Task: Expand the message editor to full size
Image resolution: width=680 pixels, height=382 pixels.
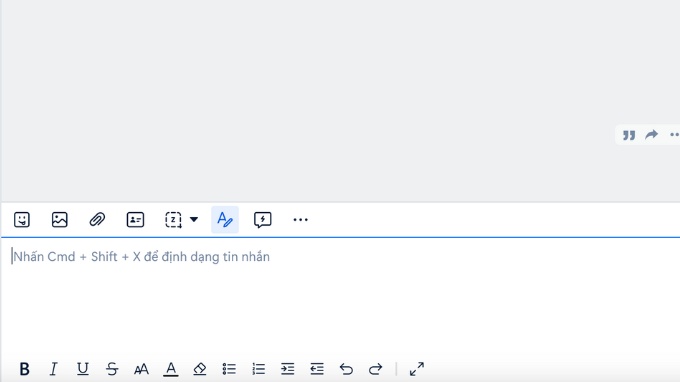Action: coord(417,369)
